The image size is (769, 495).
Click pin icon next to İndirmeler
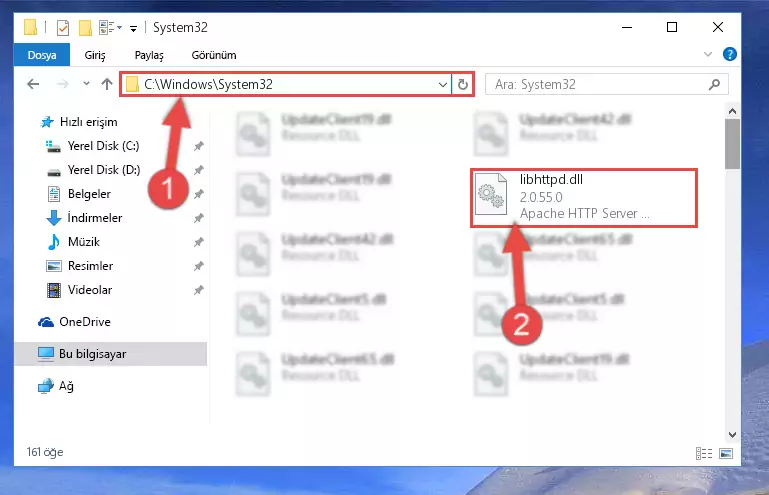(199, 218)
